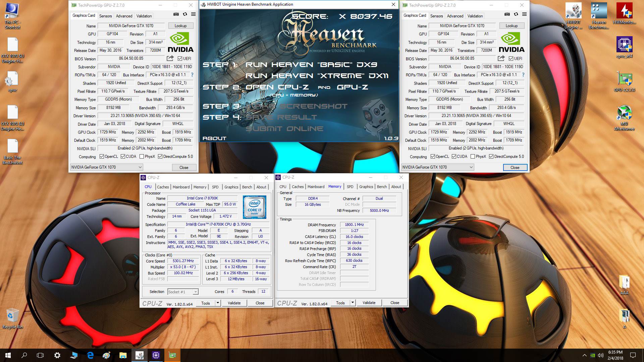Image resolution: width=644 pixels, height=362 pixels.
Task: Toggle the CUDA checkbox in left GPU-Z
Action: (123, 157)
